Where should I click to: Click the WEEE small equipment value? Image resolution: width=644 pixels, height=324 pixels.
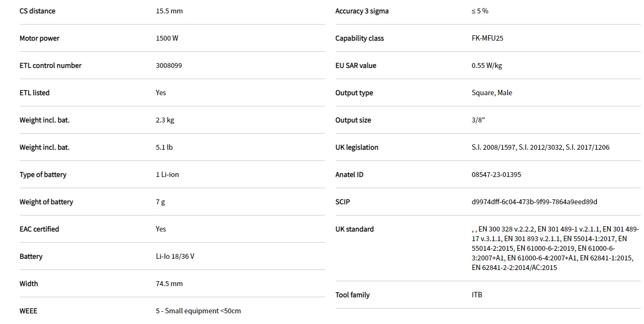coord(198,311)
